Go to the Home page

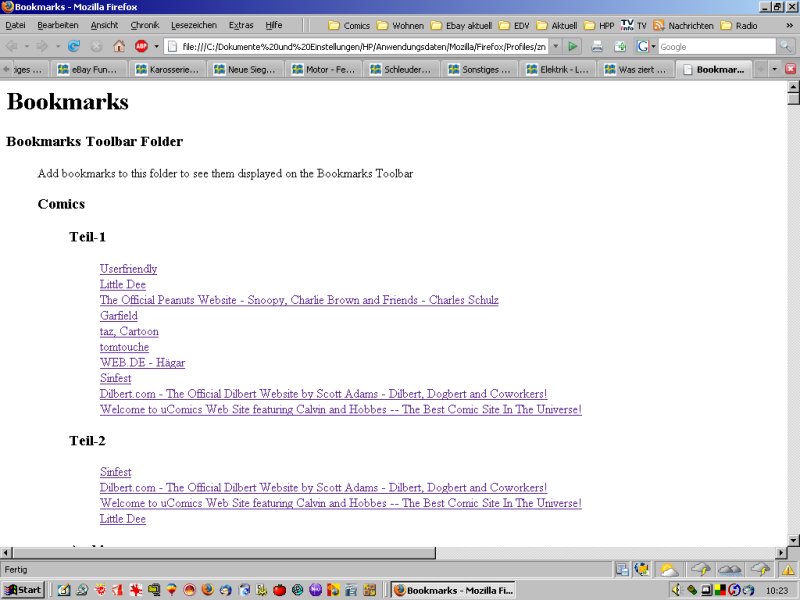click(x=119, y=46)
